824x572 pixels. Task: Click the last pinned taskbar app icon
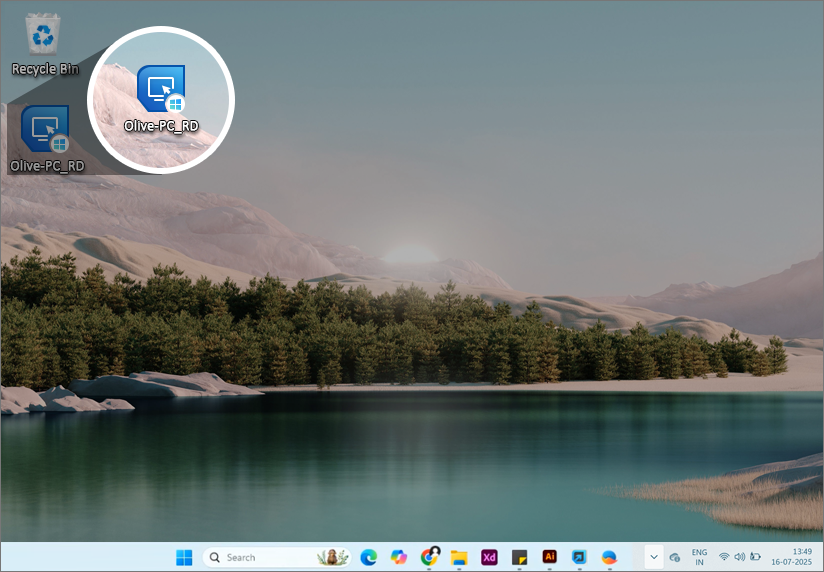(x=609, y=557)
